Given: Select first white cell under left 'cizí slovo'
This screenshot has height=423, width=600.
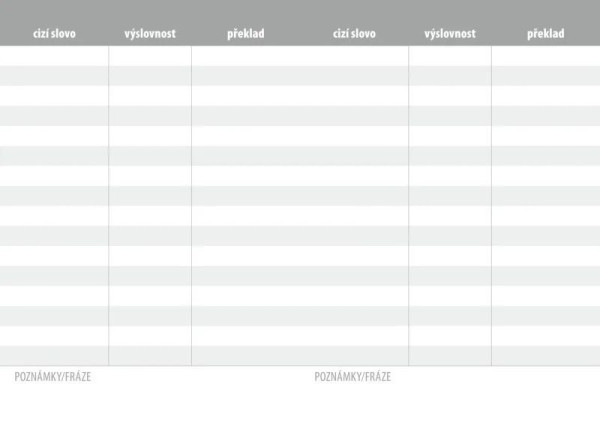Looking at the screenshot, I should 54,56.
